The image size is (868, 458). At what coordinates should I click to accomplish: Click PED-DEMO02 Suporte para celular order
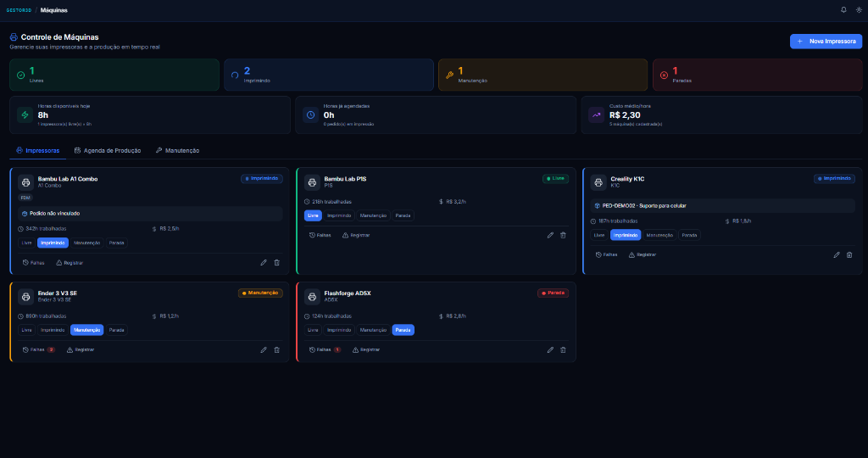723,205
